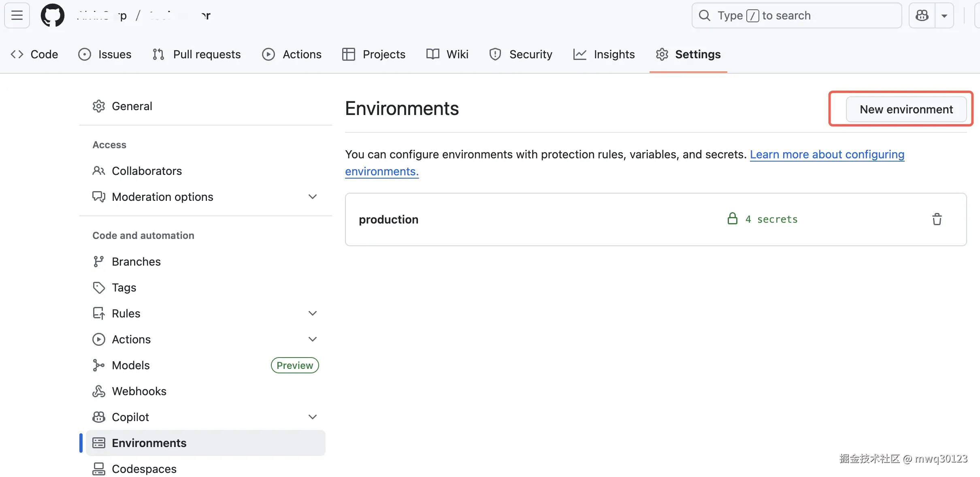Expand the Moderation options chevron
Viewport: 980px width, 477px height.
(312, 197)
